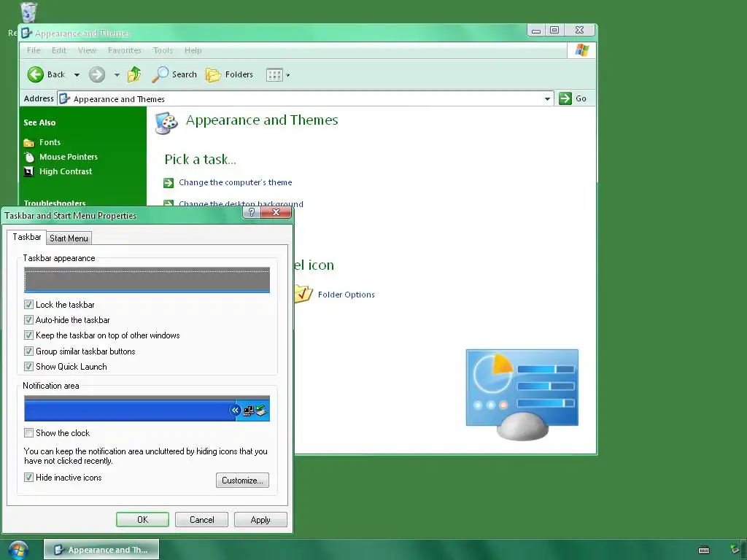The width and height of the screenshot is (747, 560).
Task: Toggle Hide inactive icons checkbox
Action: coord(28,477)
